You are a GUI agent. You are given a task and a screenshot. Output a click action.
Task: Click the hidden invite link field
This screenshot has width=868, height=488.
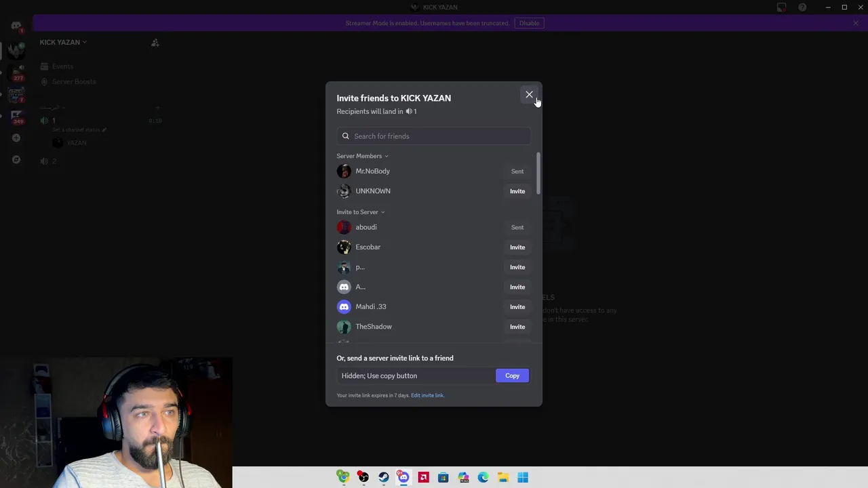[x=416, y=375]
